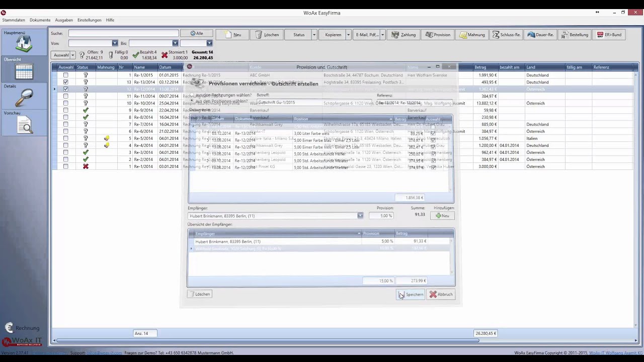Click the red X status of Re-1/2014

point(86,166)
